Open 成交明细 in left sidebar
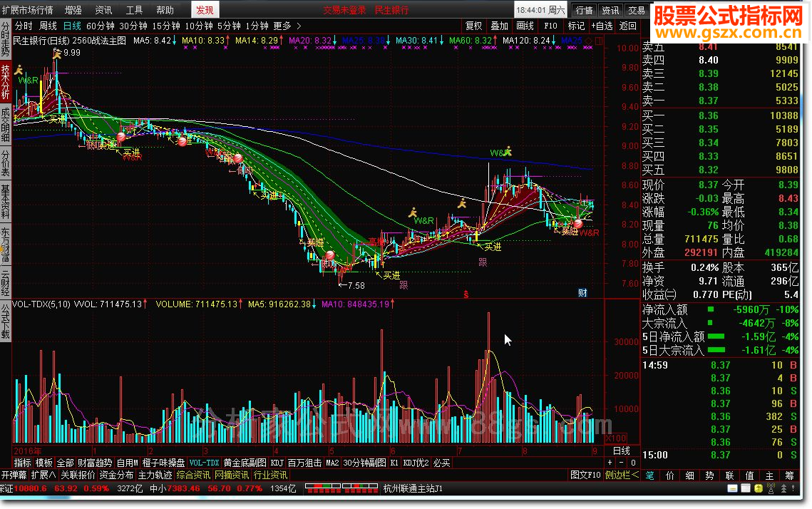This screenshot has width=812, height=509. coord(5,125)
